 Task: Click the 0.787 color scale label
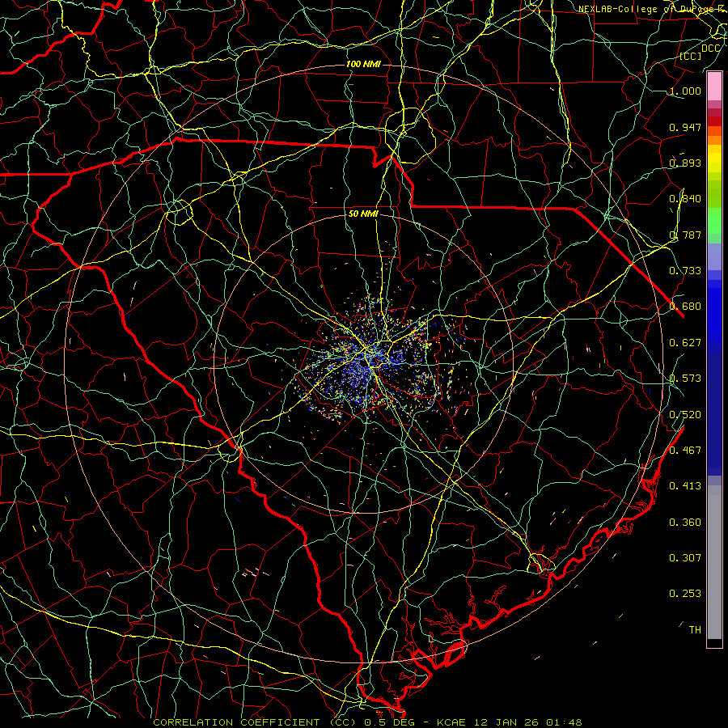[685, 235]
